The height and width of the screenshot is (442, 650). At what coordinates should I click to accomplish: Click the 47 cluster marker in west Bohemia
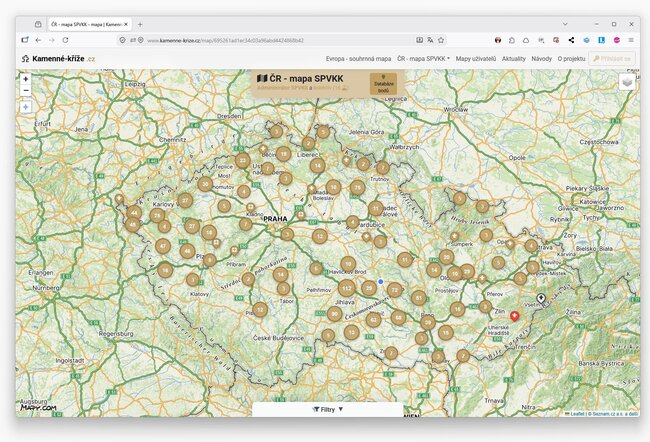[163, 246]
